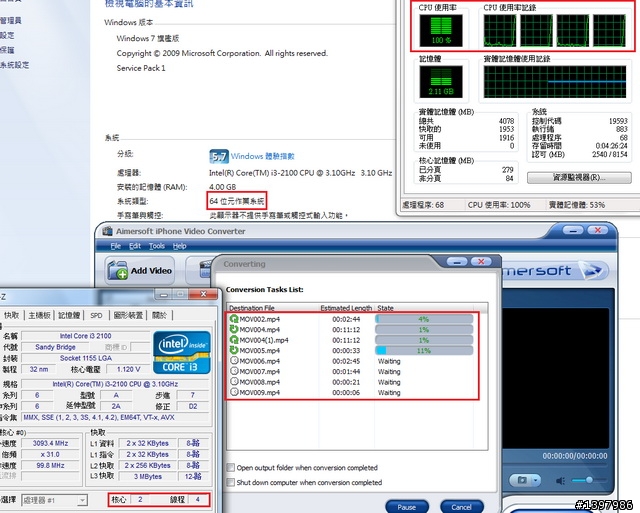The width and height of the screenshot is (640, 513).
Task: Click the 4% progress bar for MOV002.mp4
Action: [x=424, y=319]
